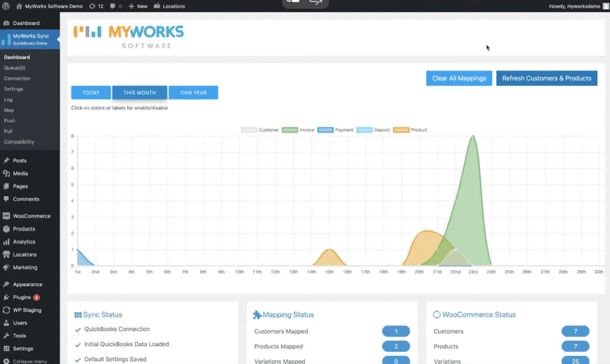The height and width of the screenshot is (364, 610).
Task: Click the Pages icon in the sidebar
Action: point(6,186)
